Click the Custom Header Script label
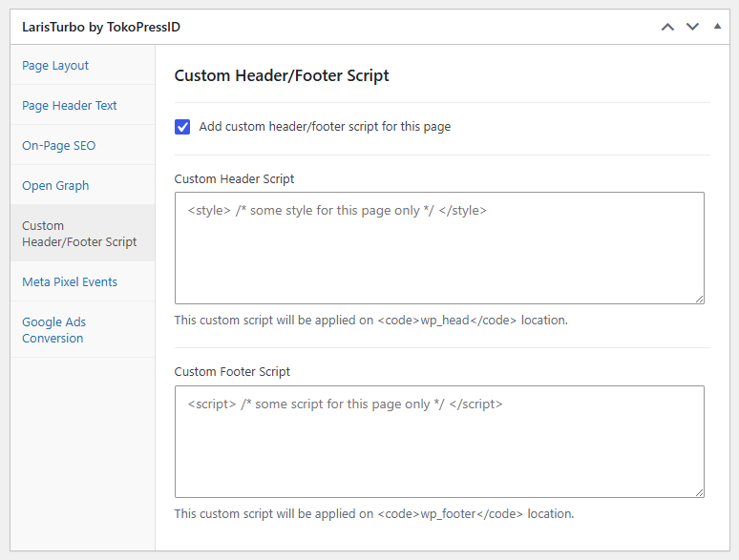Image resolution: width=739 pixels, height=560 pixels. [234, 179]
